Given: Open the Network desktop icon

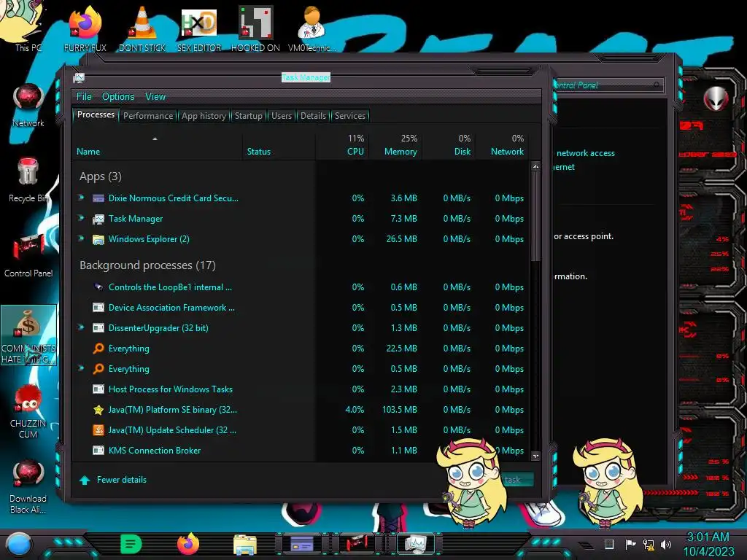Looking at the screenshot, I should click(28, 98).
